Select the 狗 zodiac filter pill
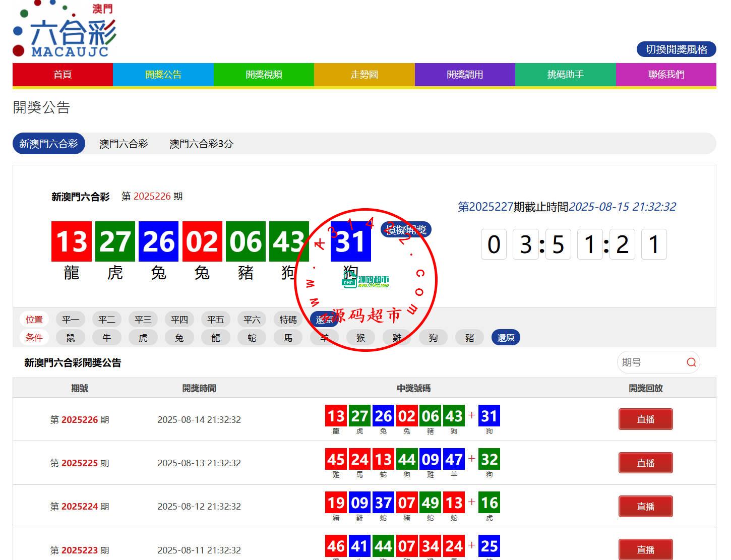 (434, 338)
